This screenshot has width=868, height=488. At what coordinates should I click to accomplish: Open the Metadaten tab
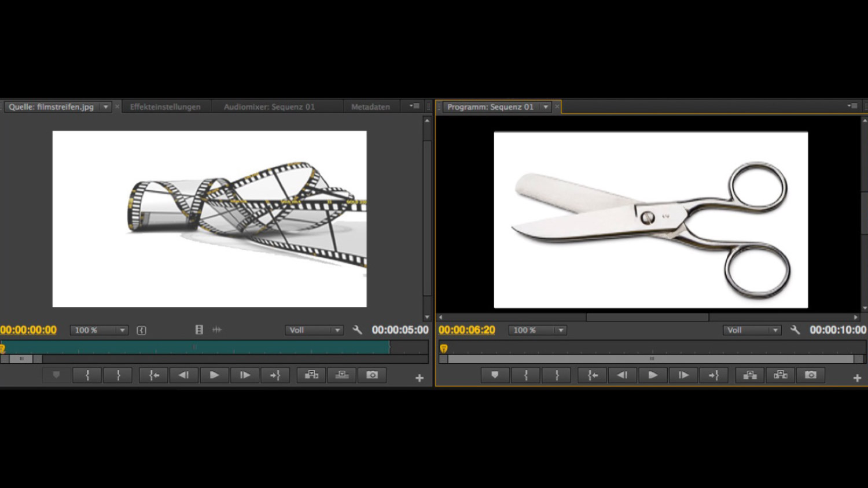pyautogui.click(x=370, y=107)
